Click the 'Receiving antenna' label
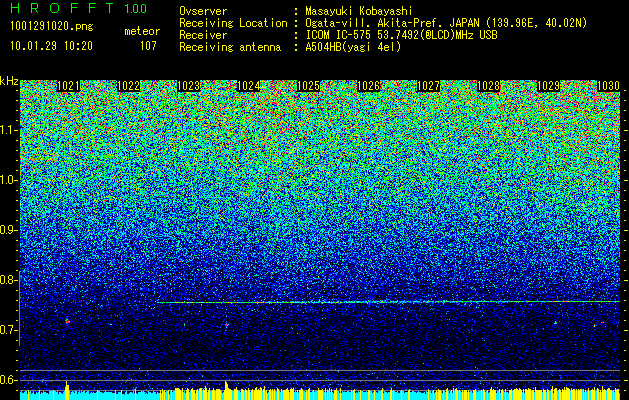 (230, 47)
